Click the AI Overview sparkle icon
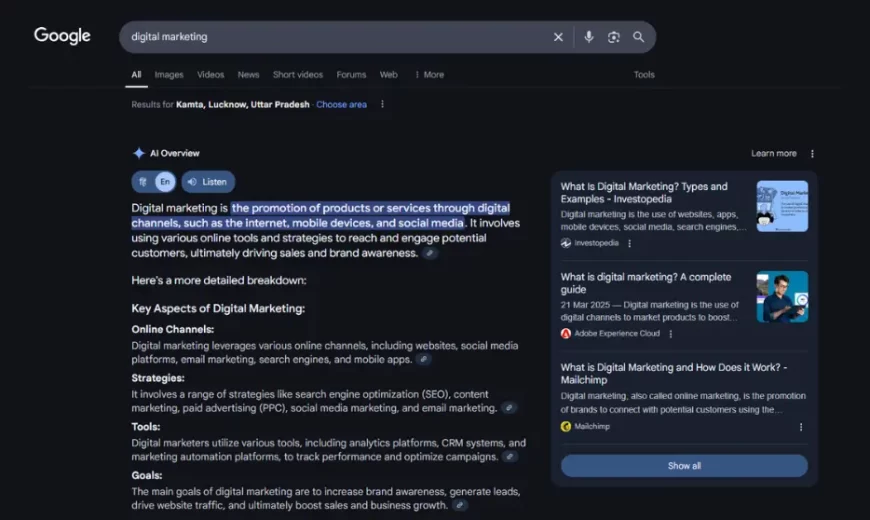The height and width of the screenshot is (520, 870). [139, 153]
